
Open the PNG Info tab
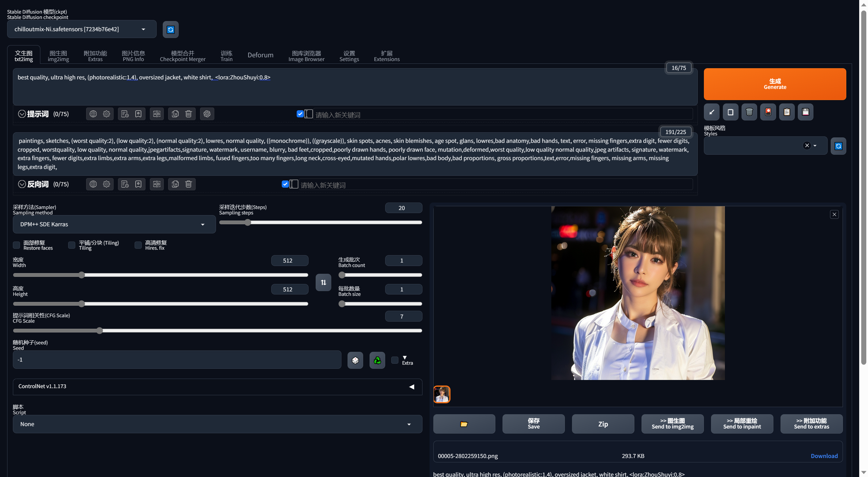coord(133,56)
